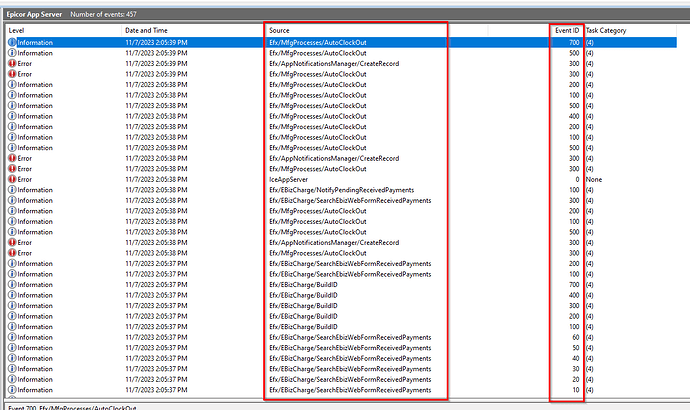Screen dimensions: 690x410
Task: Click the Information label in the highlighted row
Action: [x=35, y=43]
